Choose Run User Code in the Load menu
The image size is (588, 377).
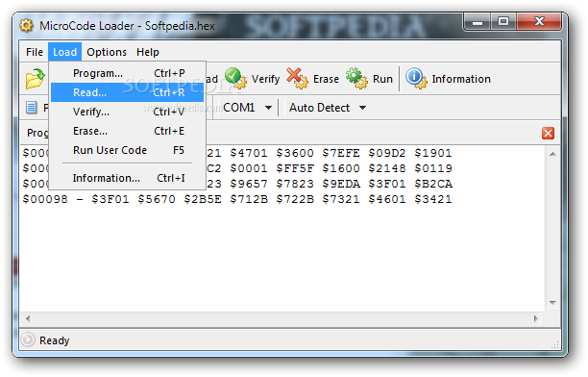click(128, 150)
